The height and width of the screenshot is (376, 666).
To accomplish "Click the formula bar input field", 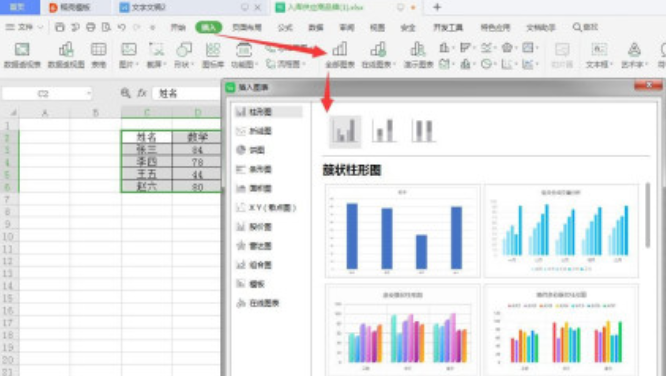I will 187,93.
